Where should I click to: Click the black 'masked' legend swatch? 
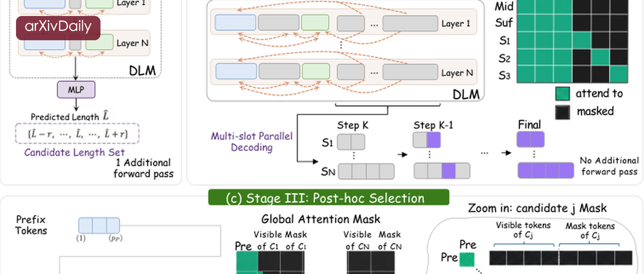click(x=562, y=111)
